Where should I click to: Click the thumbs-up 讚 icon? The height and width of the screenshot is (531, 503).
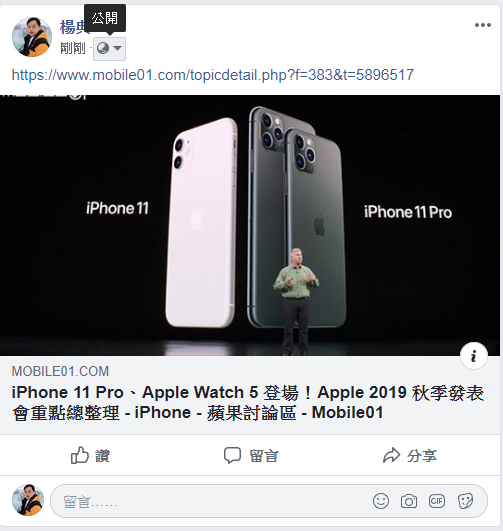tap(80, 455)
